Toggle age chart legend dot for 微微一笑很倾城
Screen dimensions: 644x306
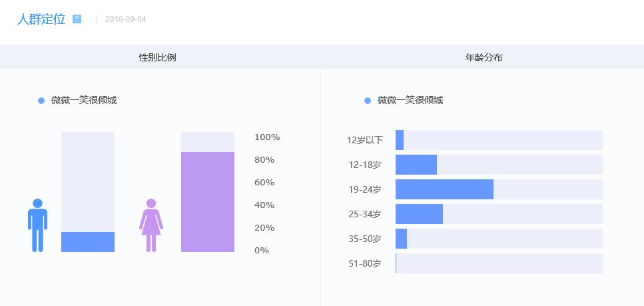368,101
